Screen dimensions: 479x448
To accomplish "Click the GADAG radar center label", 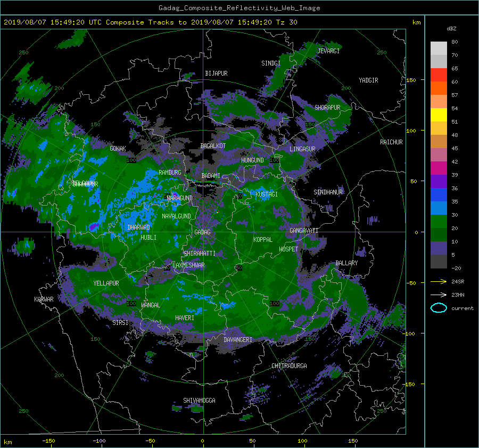I will coord(202,232).
